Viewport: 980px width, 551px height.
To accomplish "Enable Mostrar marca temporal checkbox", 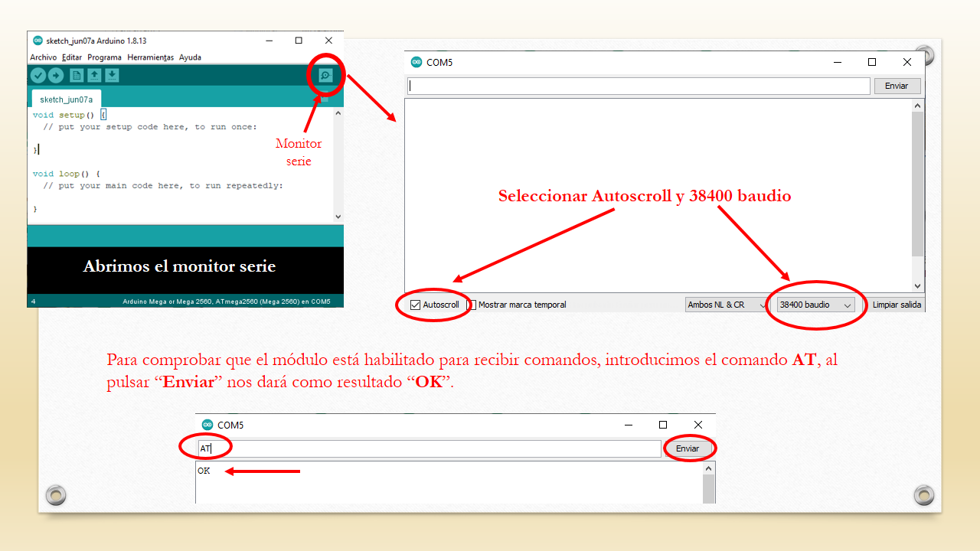I will pyautogui.click(x=472, y=305).
